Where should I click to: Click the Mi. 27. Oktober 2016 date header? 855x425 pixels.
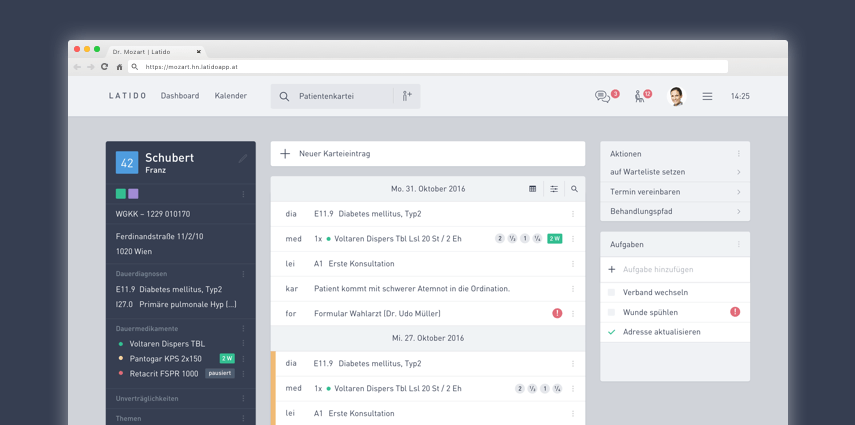point(428,338)
